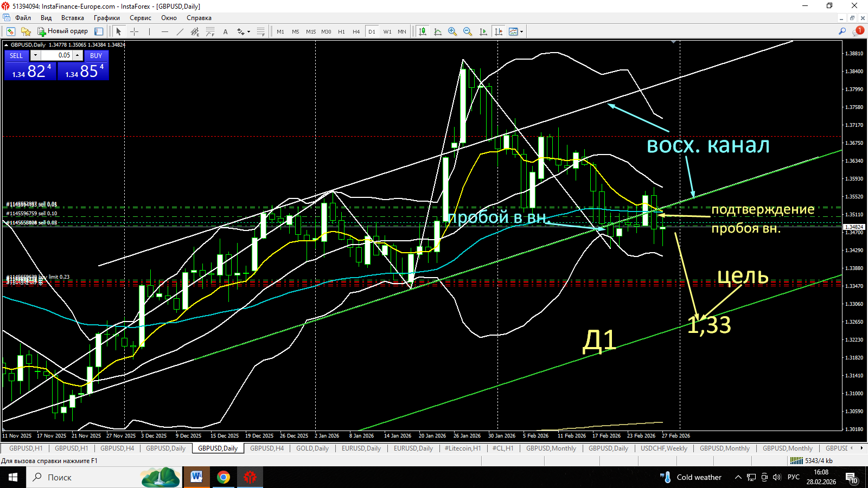
Task: Open the profiles folder-star icon
Action: (x=25, y=31)
